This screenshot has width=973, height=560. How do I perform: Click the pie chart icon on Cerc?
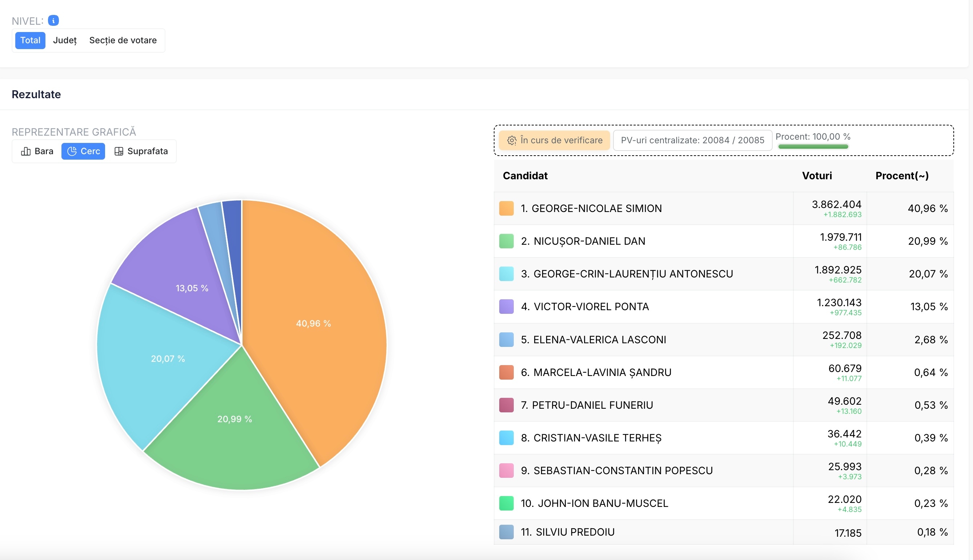point(72,151)
